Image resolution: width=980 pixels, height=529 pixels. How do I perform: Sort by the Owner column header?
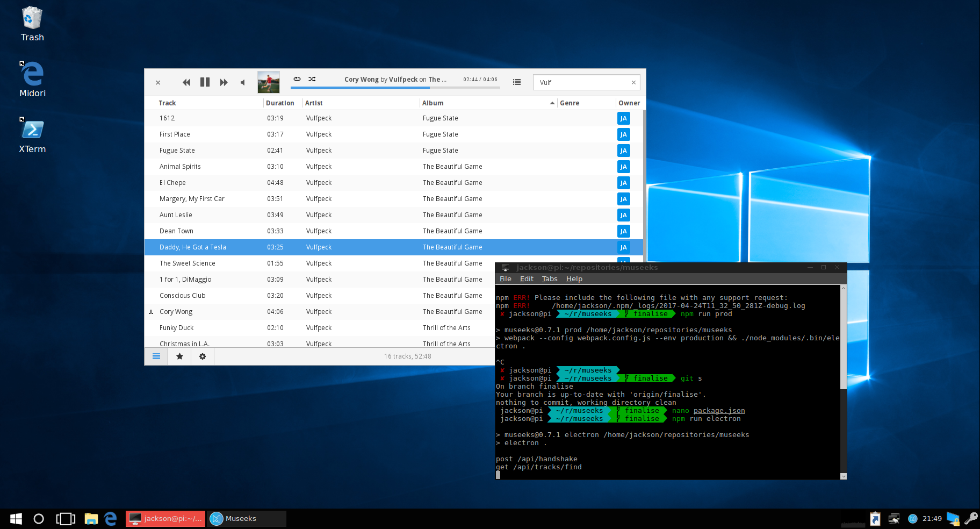(x=629, y=103)
